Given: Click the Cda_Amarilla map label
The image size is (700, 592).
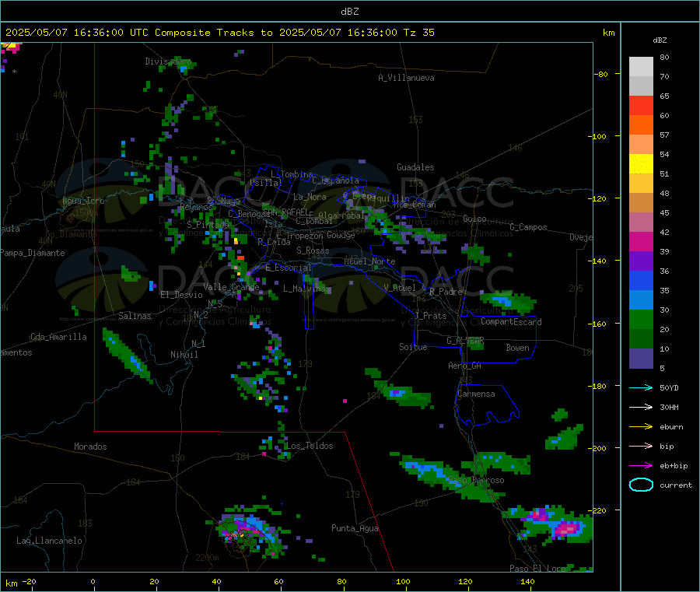Looking at the screenshot, I should click(58, 337).
